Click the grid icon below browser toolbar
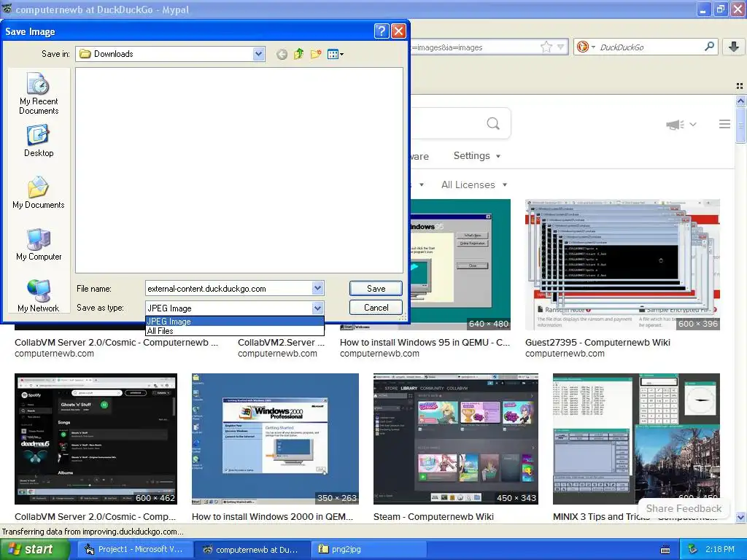Viewport: 747px width, 560px height. pyautogui.click(x=740, y=86)
